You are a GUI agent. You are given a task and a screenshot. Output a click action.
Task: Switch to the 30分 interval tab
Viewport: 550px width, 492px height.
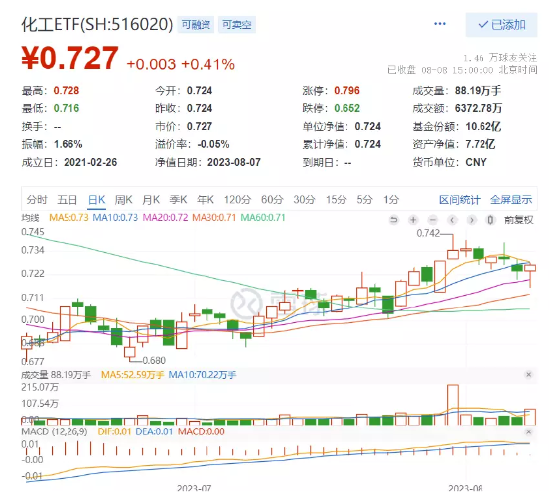click(304, 200)
